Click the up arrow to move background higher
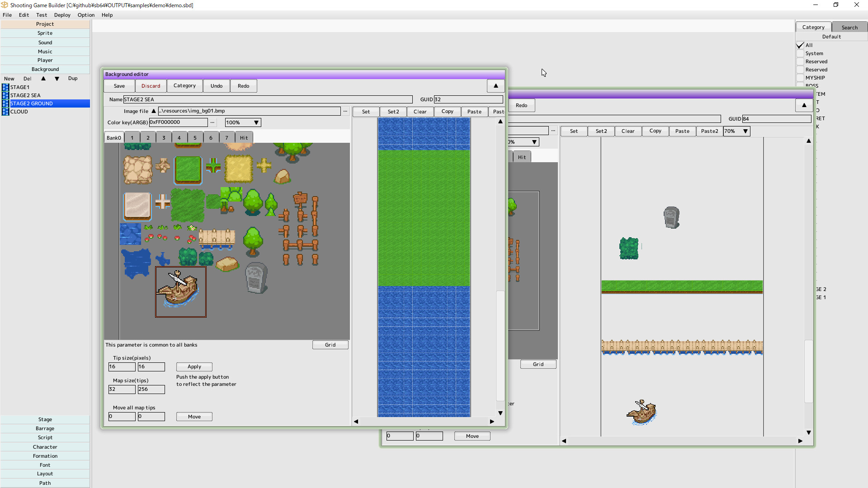The width and height of the screenshot is (868, 488). (x=44, y=78)
